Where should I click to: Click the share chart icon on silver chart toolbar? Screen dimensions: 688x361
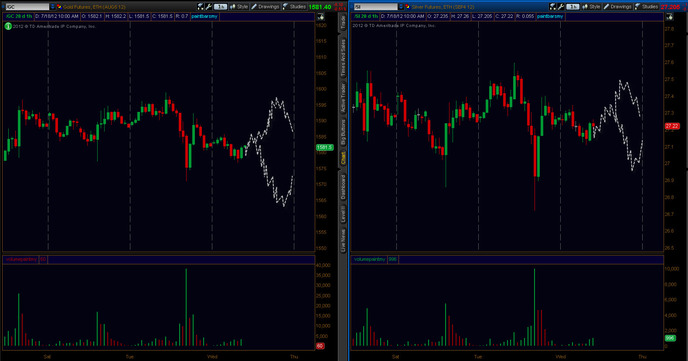[553, 7]
